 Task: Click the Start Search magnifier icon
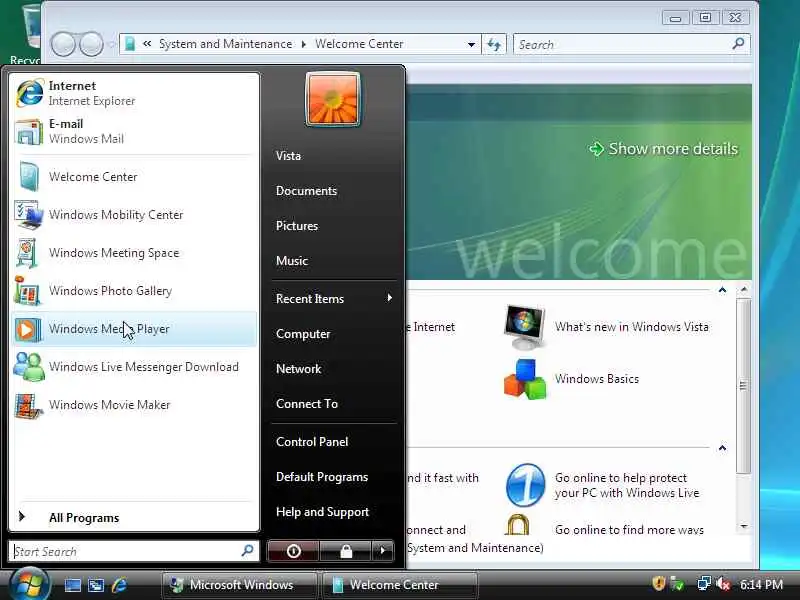click(247, 550)
